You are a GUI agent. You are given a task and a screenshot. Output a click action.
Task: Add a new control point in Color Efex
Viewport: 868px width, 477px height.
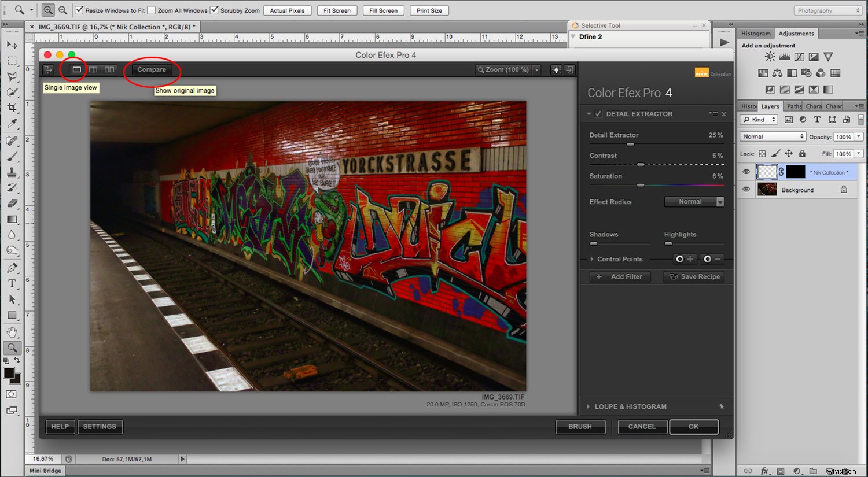[686, 259]
